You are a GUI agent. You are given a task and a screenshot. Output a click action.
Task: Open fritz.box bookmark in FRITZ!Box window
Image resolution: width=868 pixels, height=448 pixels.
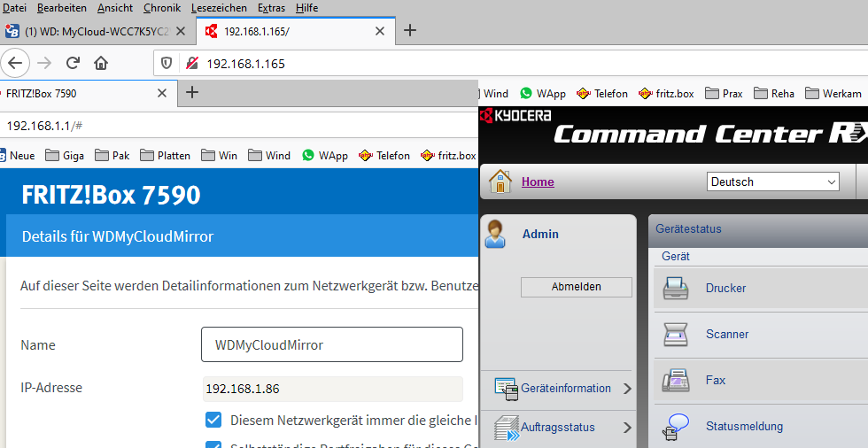click(449, 156)
